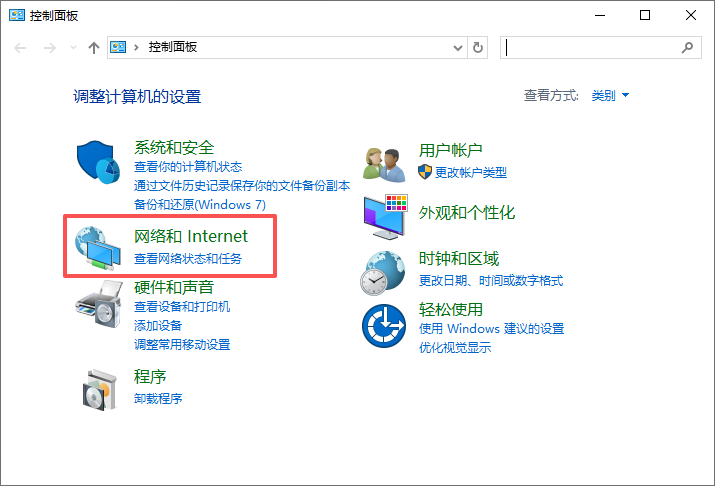The image size is (715, 486).
Task: Open 网络和 Internet category heading
Action: tap(191, 236)
